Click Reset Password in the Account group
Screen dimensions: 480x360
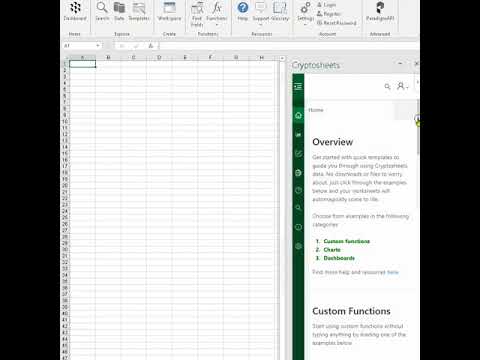pyautogui.click(x=337, y=23)
